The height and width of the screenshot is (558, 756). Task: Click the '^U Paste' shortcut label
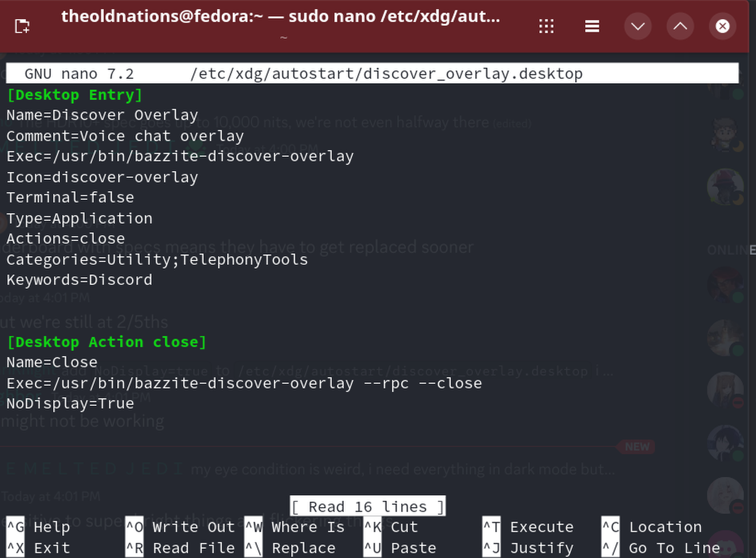[400, 548]
